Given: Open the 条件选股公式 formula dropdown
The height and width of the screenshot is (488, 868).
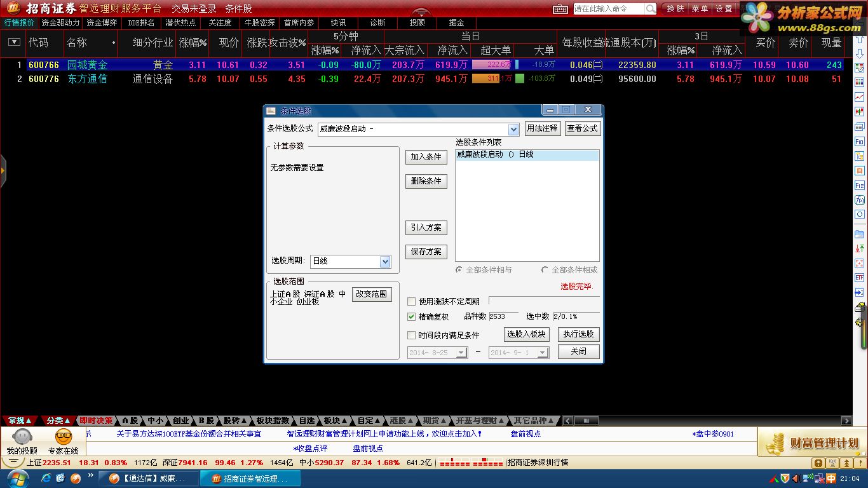Looking at the screenshot, I should (513, 129).
